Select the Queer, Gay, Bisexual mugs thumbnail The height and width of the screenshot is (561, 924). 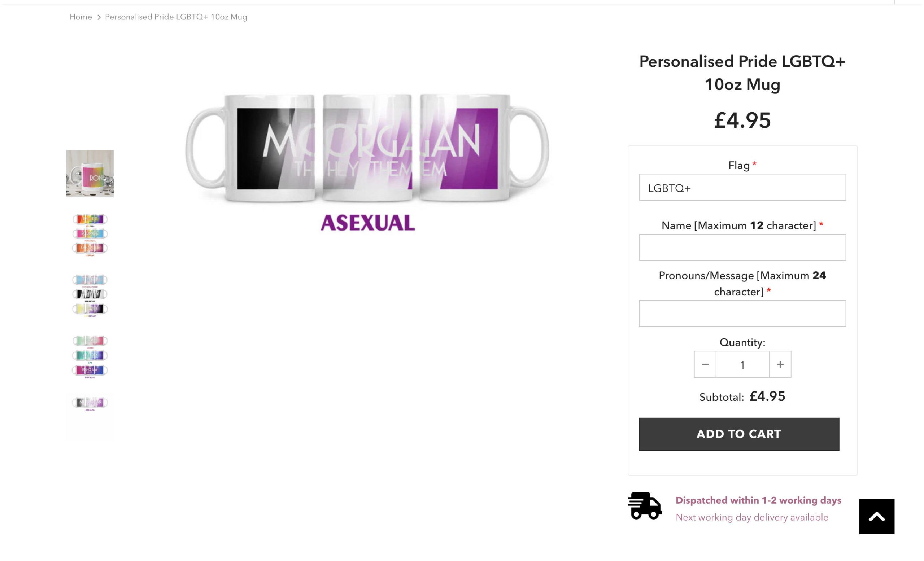pos(90,356)
